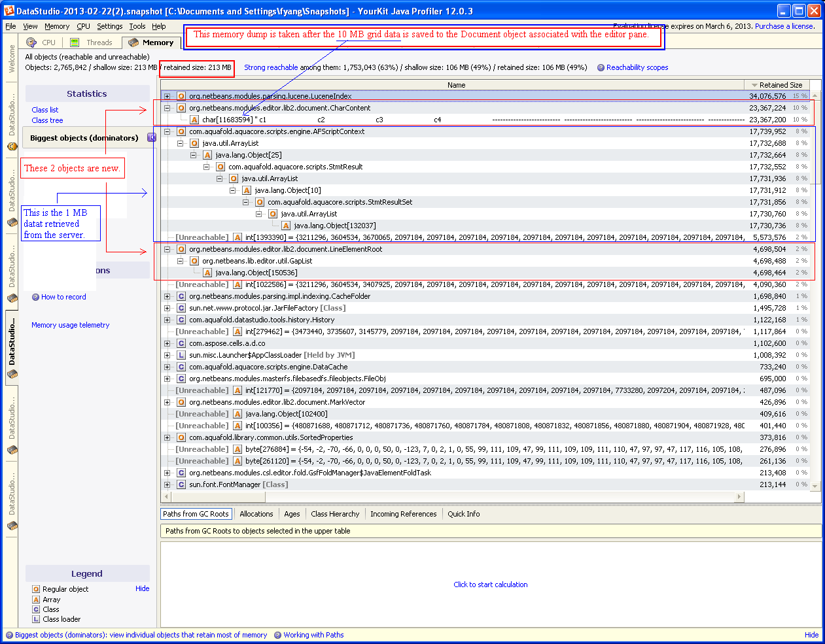Open How to record help link

tap(63, 297)
